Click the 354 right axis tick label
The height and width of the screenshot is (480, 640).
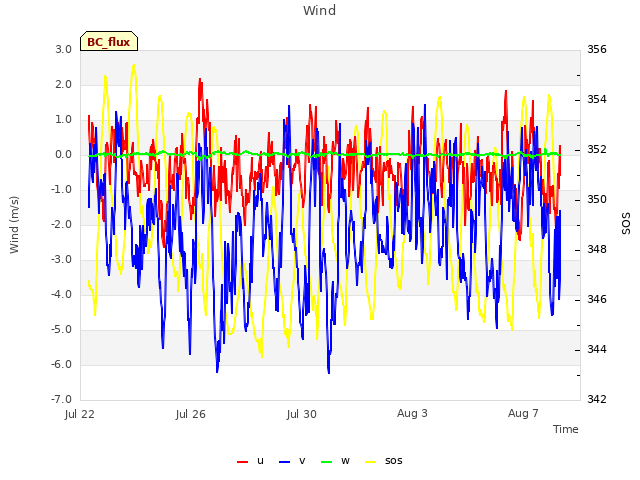click(x=597, y=99)
